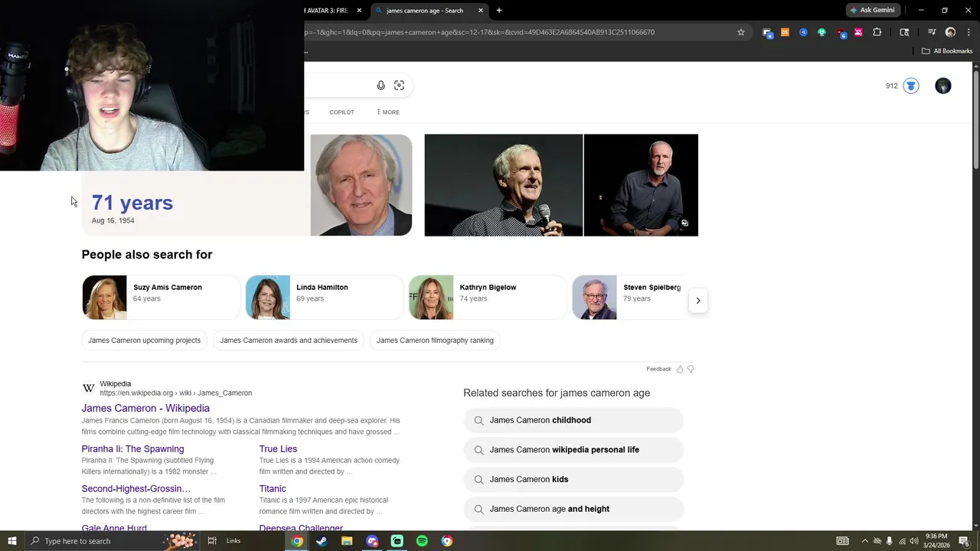Viewport: 980px width, 551px height.
Task: Open the Bing account profile picture
Action: click(943, 86)
